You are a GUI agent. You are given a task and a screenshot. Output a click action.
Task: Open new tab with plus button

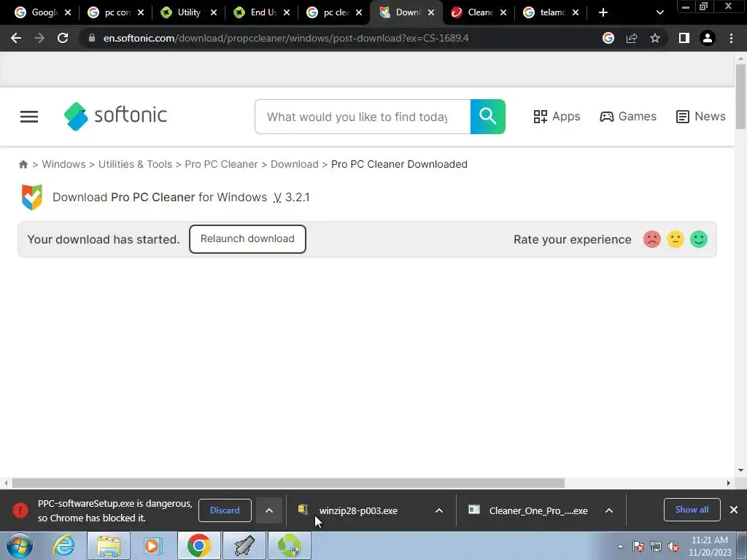(603, 12)
